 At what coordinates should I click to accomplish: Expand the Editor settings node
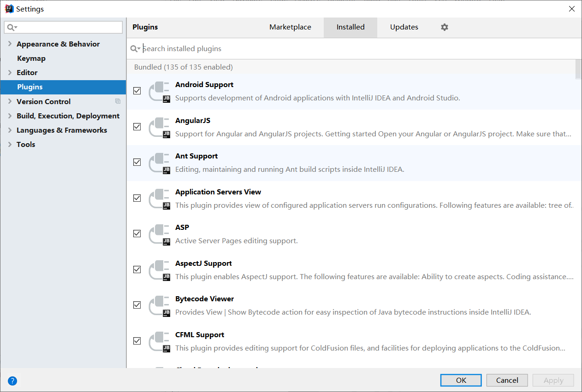point(10,72)
